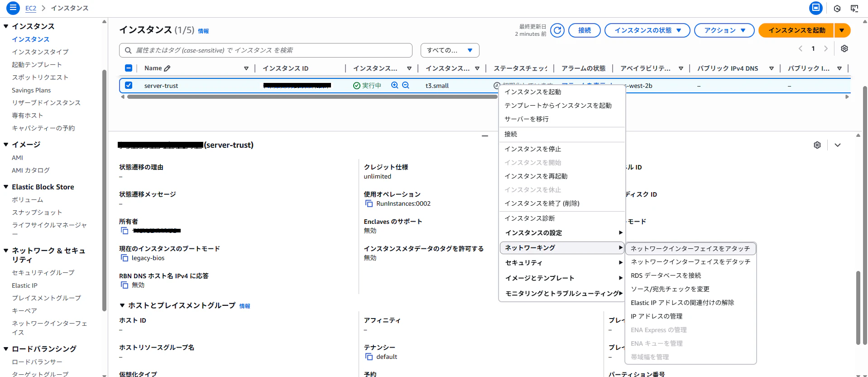This screenshot has height=377, width=868.
Task: Open the CloudShell icon in the top bar
Action: (854, 8)
